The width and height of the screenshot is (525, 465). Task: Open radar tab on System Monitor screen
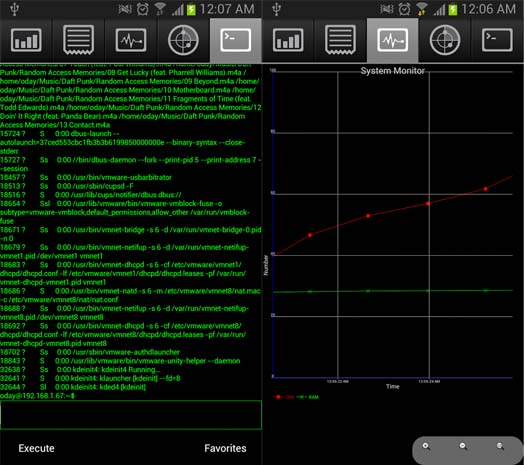point(445,40)
